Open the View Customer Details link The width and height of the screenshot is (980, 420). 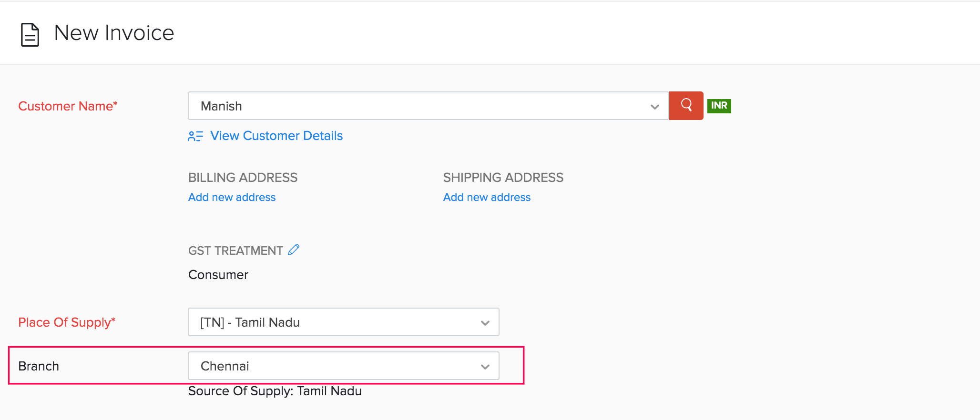(276, 136)
